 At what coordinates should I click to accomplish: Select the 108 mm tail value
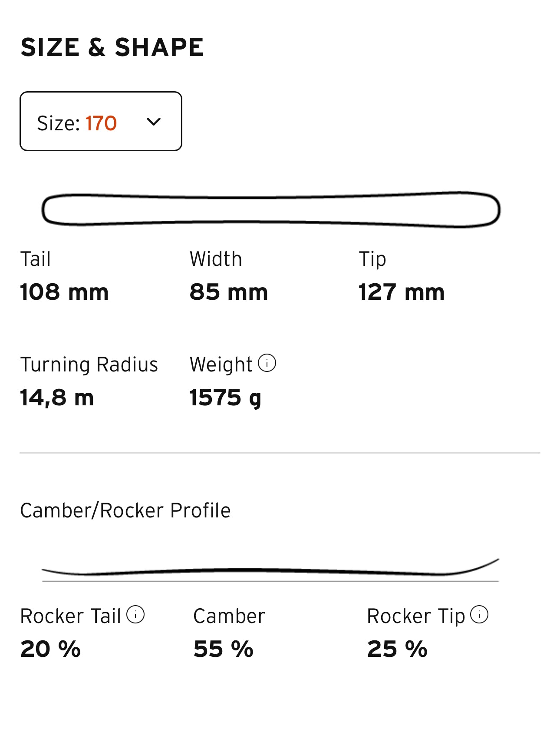coord(64,292)
